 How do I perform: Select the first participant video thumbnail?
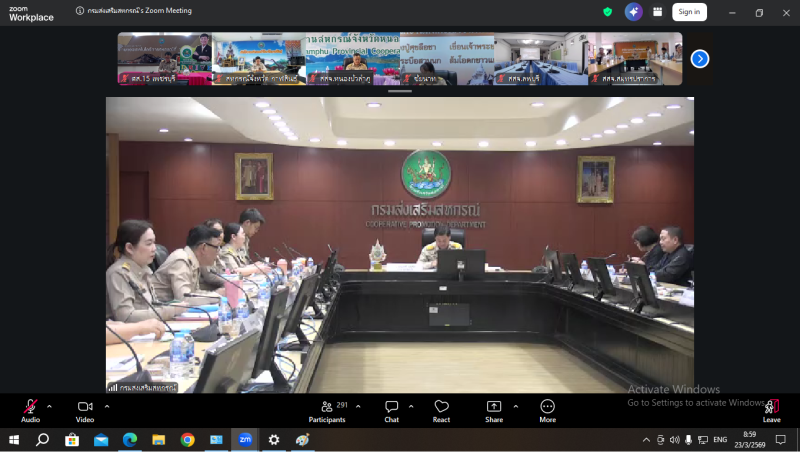(x=165, y=58)
